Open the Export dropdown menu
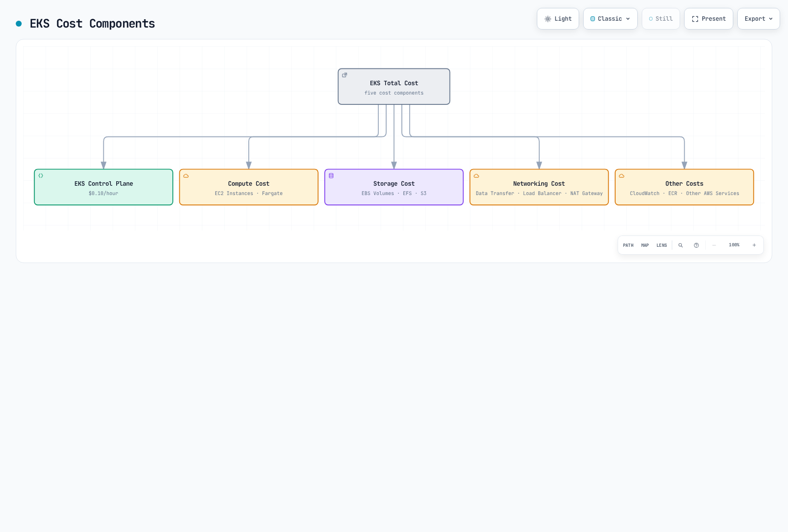Viewport: 788px width, 532px height. (758, 19)
